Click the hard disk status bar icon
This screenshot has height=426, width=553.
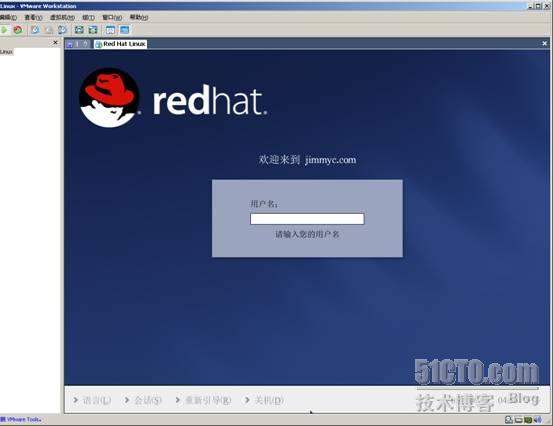(509, 420)
